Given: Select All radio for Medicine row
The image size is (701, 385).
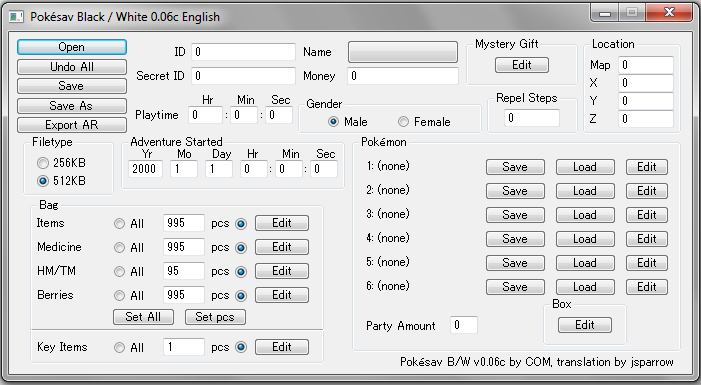Looking at the screenshot, I should point(119,247).
